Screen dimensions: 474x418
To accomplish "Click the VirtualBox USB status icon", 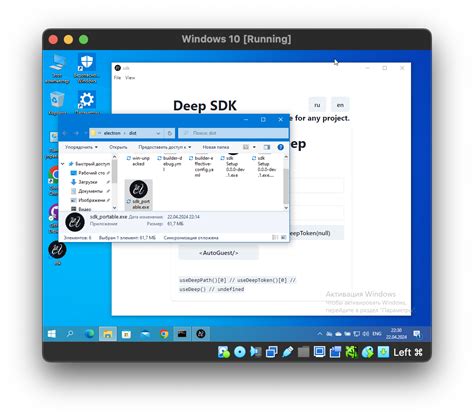I will point(288,352).
